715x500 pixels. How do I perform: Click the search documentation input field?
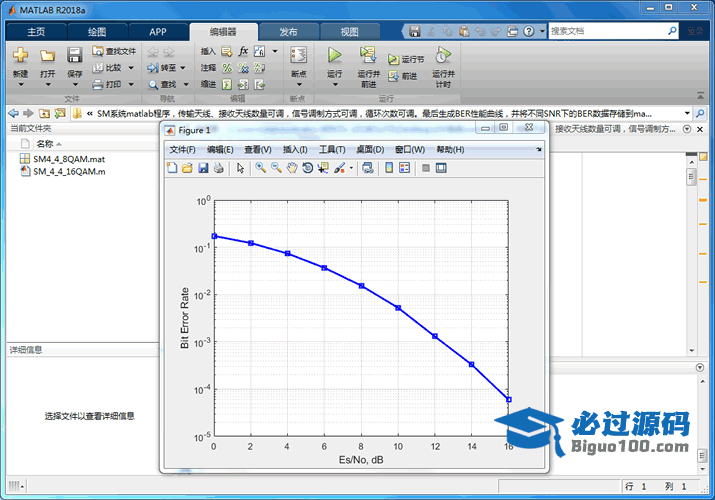(x=608, y=31)
